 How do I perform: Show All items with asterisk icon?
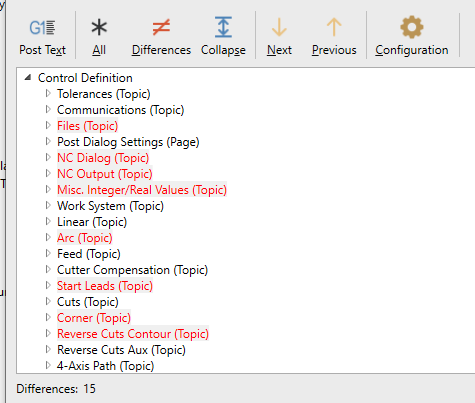click(99, 36)
